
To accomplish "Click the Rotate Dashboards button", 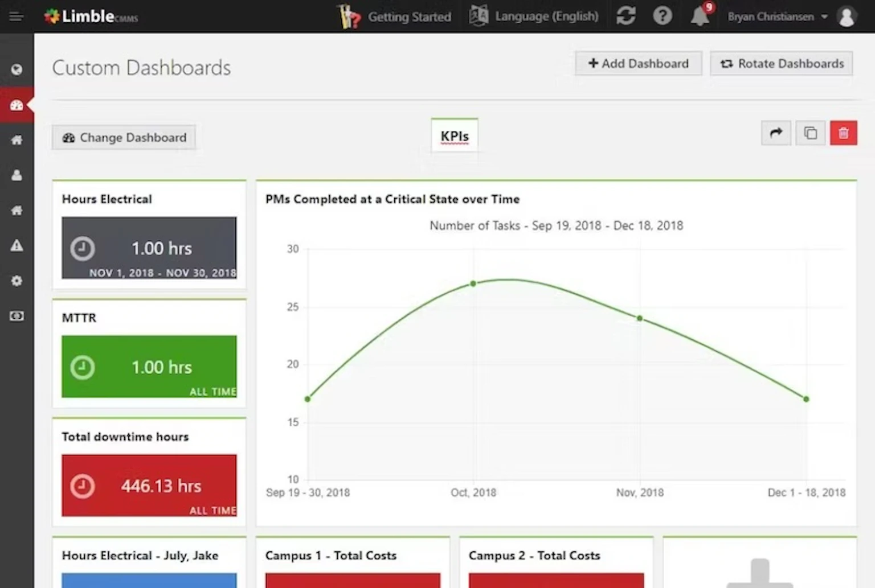I will [781, 63].
